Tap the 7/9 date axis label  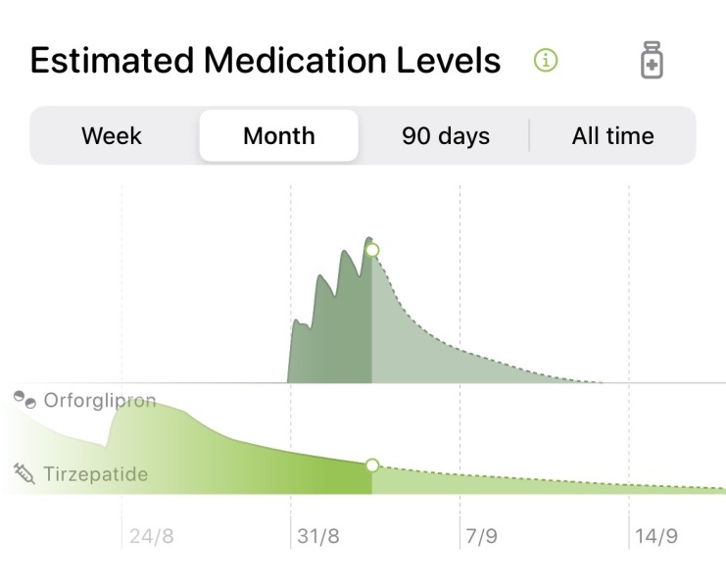481,536
